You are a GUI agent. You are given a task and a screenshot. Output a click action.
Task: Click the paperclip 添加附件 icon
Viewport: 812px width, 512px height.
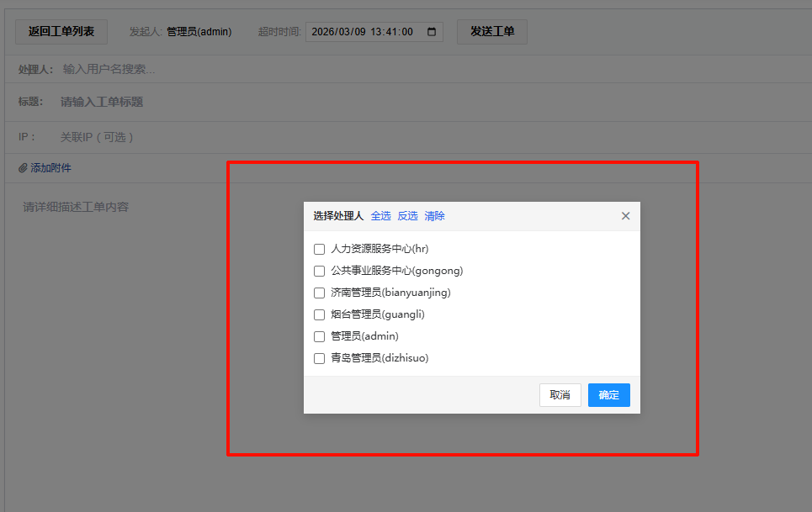pos(23,168)
